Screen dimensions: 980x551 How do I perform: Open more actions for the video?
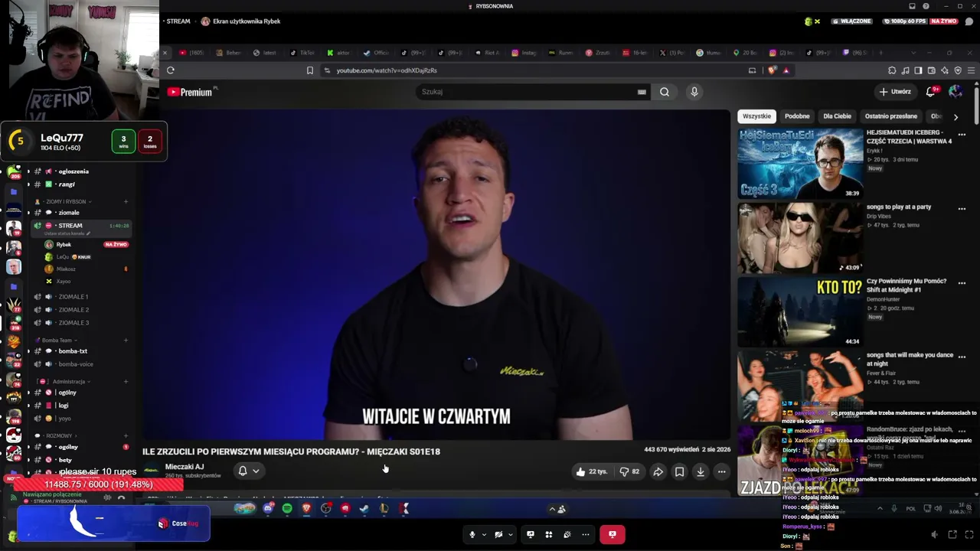[721, 471]
